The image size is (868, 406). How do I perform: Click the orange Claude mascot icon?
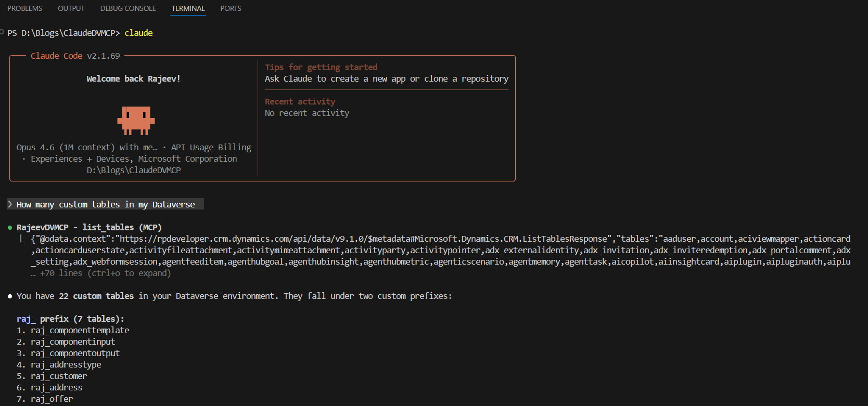pos(136,121)
